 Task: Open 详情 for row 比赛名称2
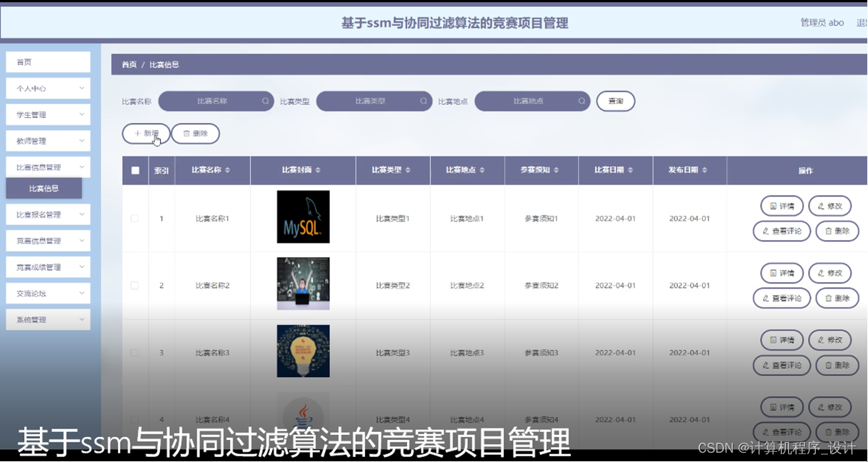pos(782,273)
